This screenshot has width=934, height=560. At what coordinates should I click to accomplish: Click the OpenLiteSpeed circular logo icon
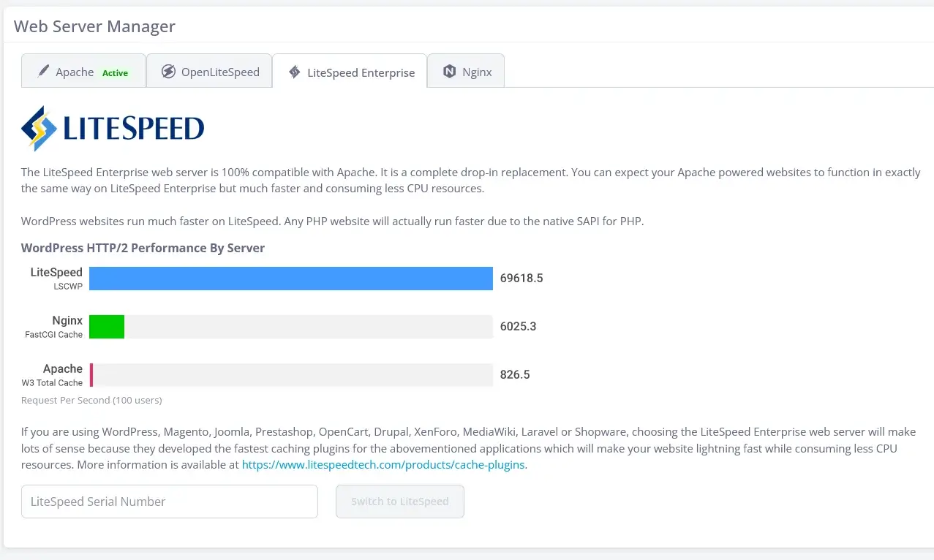point(169,71)
